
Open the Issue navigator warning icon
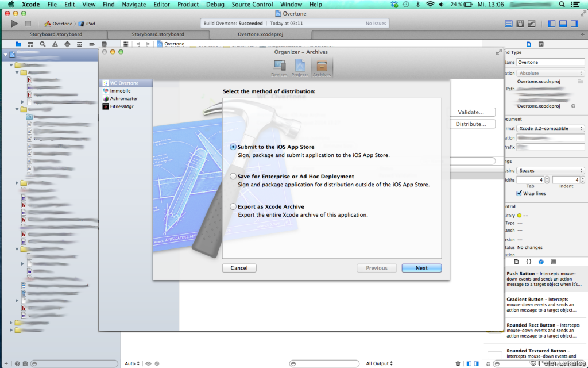pyautogui.click(x=55, y=44)
